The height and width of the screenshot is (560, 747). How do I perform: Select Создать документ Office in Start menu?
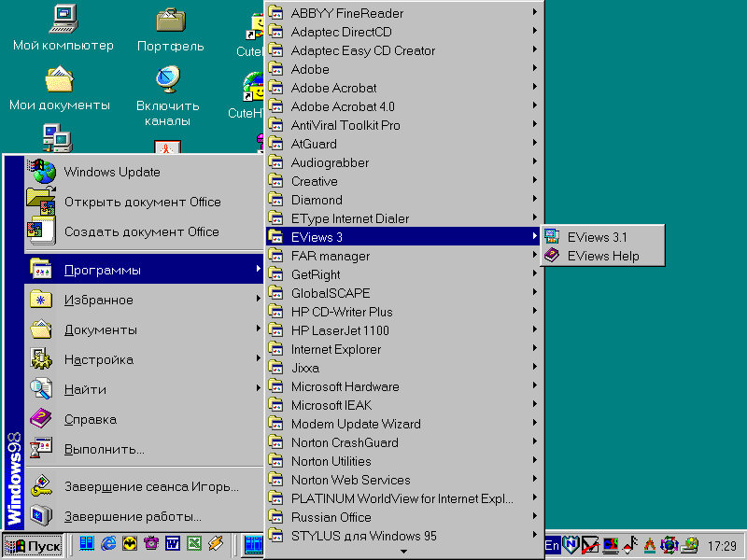(144, 231)
